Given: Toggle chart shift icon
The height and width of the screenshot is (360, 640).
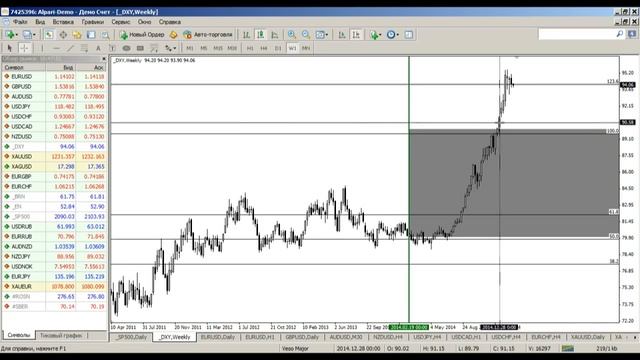Looking at the screenshot, I should [356, 35].
